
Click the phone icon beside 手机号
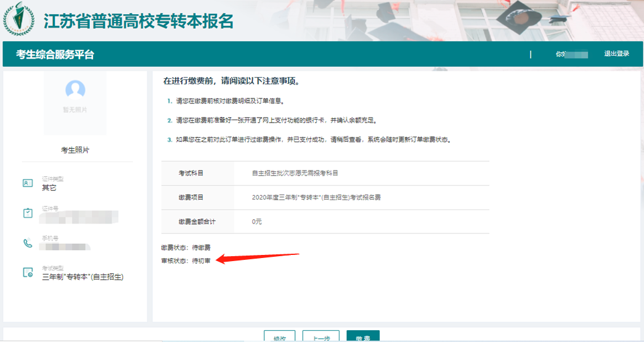(x=28, y=243)
